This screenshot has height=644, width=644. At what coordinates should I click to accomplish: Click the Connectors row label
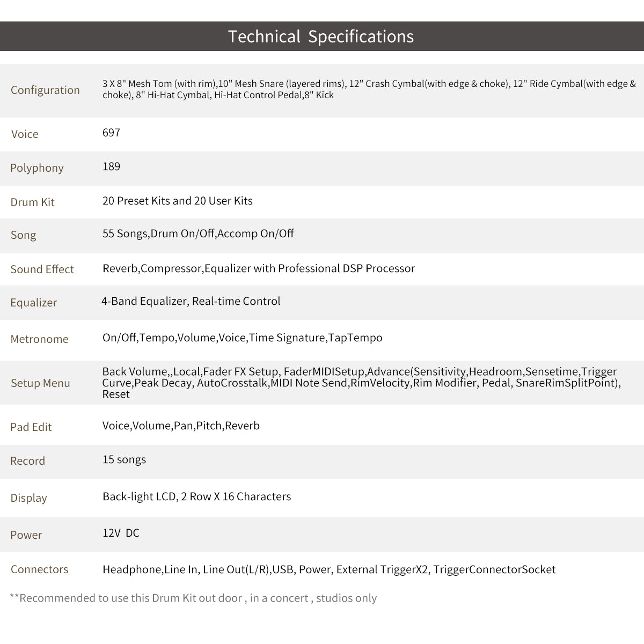(x=39, y=569)
